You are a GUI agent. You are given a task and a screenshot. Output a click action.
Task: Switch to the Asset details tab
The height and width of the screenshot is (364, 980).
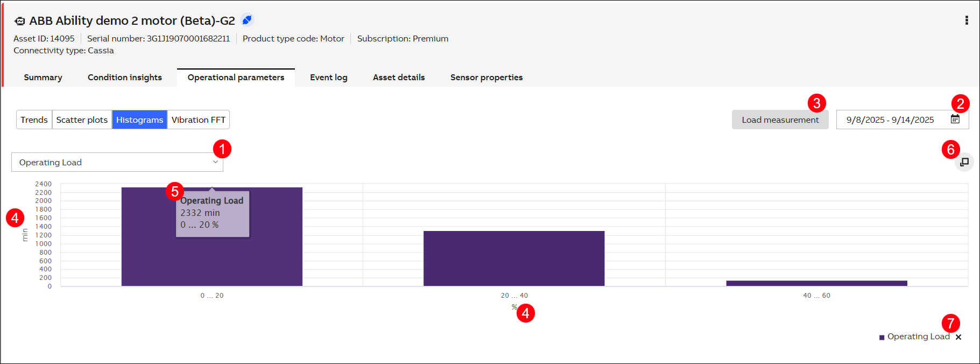[x=399, y=78]
